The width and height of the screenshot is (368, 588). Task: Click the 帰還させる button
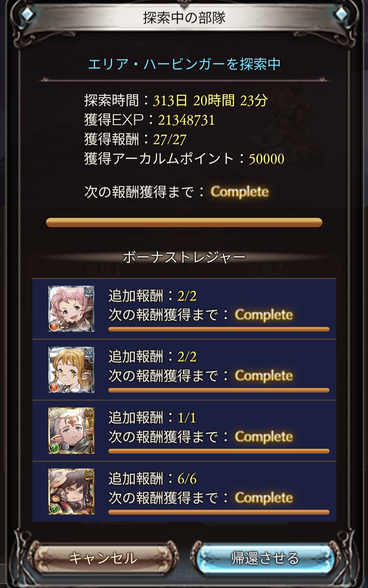265,558
